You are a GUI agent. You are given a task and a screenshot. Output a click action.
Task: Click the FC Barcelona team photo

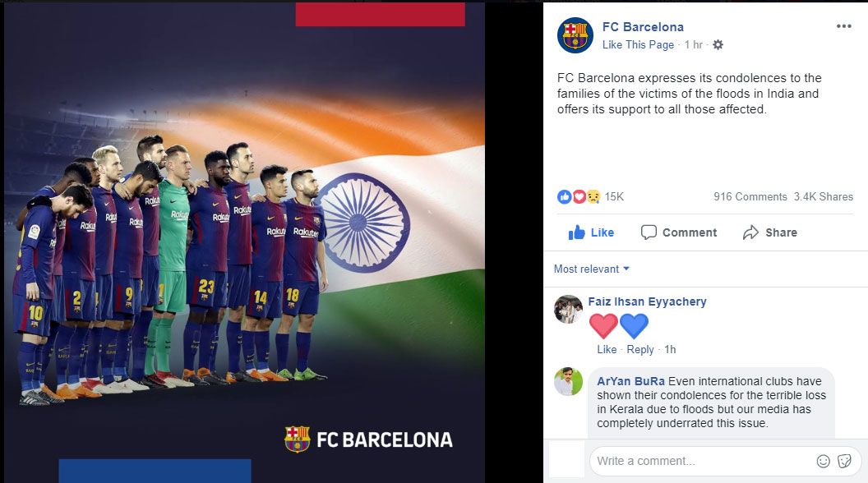tap(245, 241)
